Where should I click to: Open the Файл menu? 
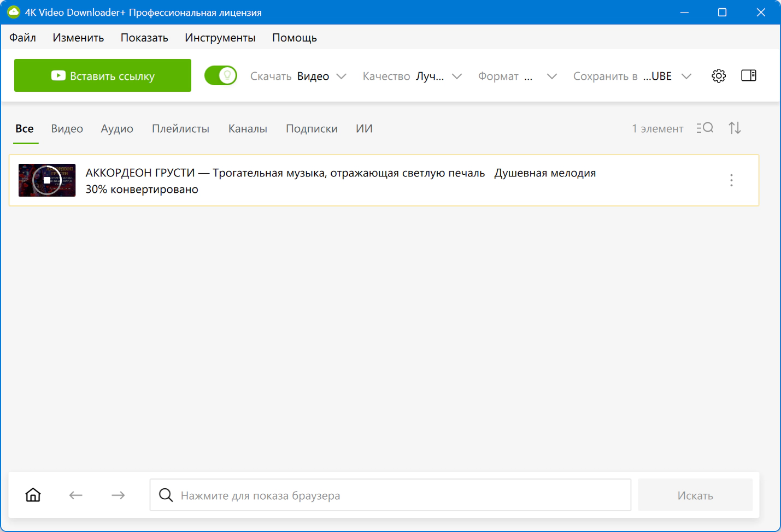[x=22, y=38]
